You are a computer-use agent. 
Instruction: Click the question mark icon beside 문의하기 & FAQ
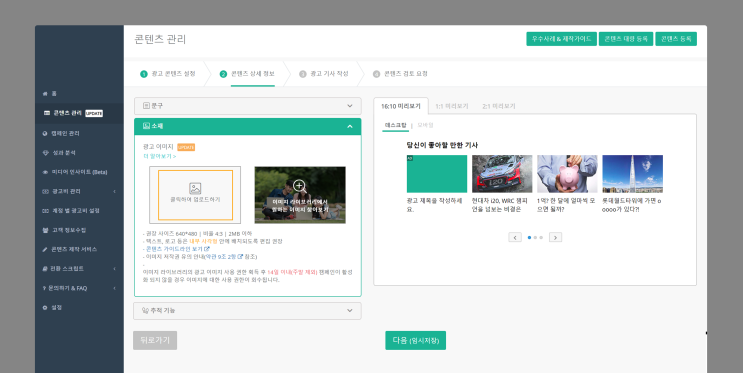pyautogui.click(x=44, y=288)
